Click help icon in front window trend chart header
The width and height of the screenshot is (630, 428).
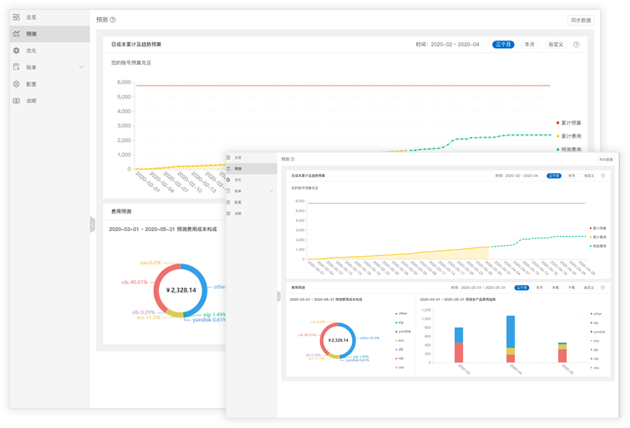tap(603, 176)
